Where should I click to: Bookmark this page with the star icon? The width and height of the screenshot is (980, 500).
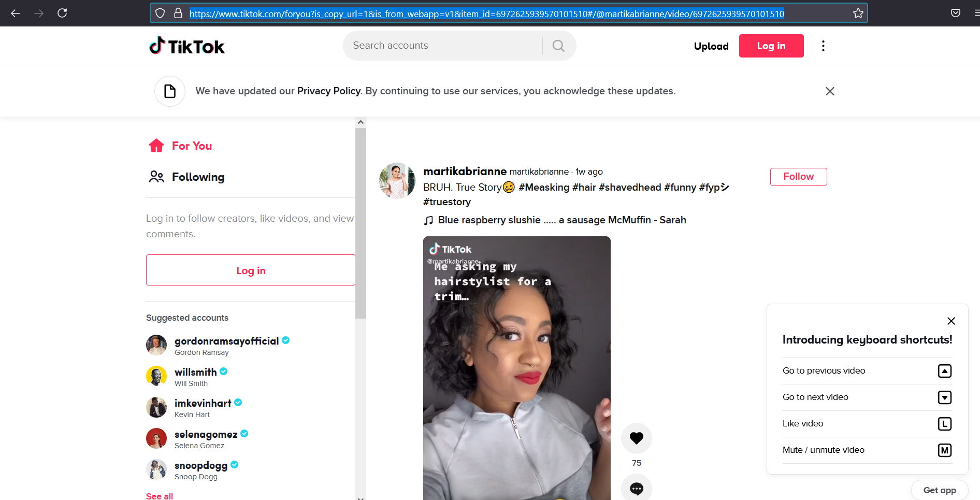[x=858, y=13]
